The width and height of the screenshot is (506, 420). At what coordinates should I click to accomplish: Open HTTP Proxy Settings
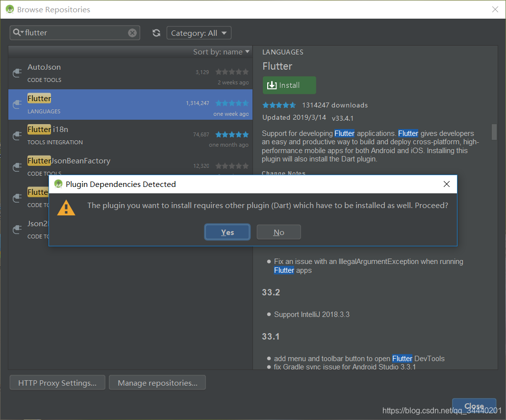(57, 383)
